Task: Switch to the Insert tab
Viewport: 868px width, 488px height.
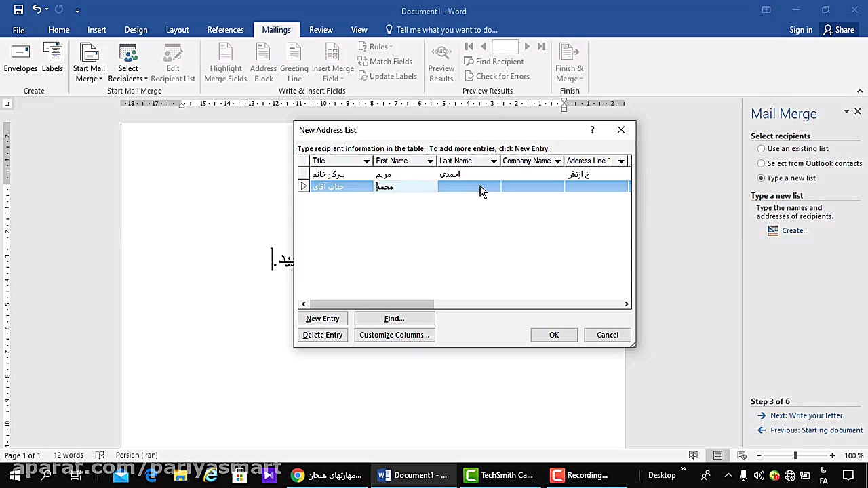Action: pos(96,30)
